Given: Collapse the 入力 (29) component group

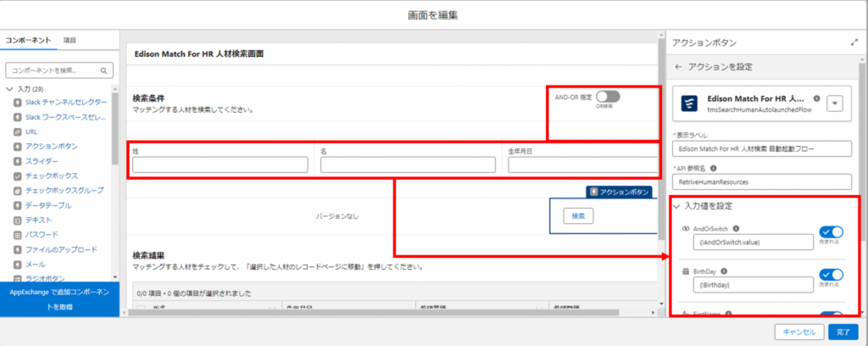Looking at the screenshot, I should (x=9, y=88).
